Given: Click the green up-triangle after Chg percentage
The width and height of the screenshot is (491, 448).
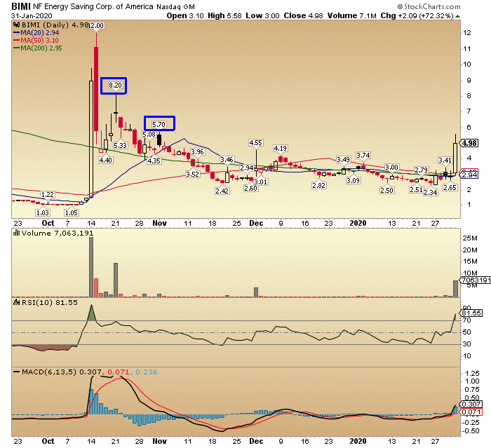Looking at the screenshot, I should pos(457,16).
